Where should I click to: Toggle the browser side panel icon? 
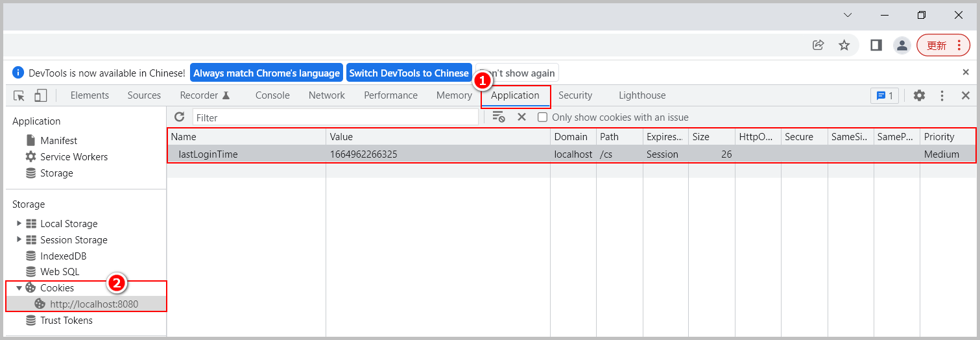(x=876, y=45)
